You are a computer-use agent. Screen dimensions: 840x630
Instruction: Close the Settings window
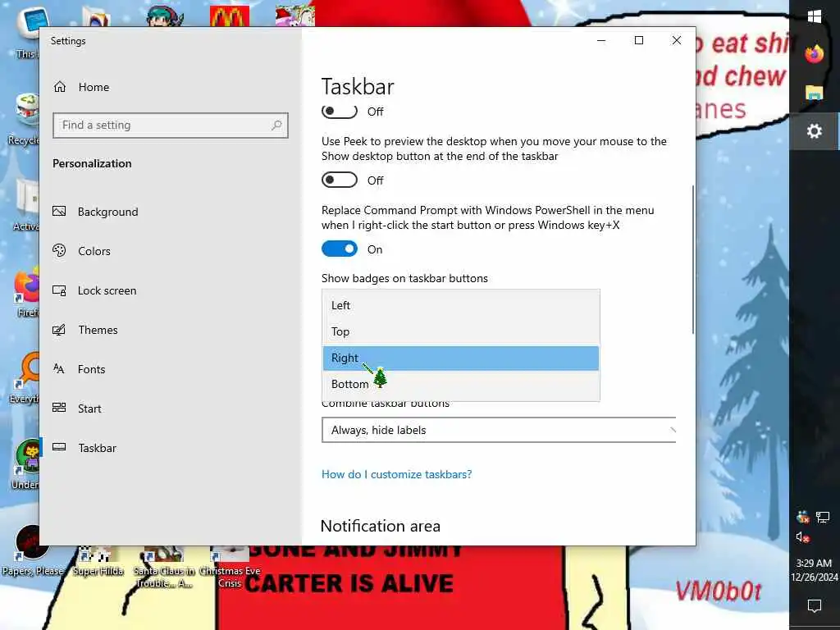coord(677,41)
